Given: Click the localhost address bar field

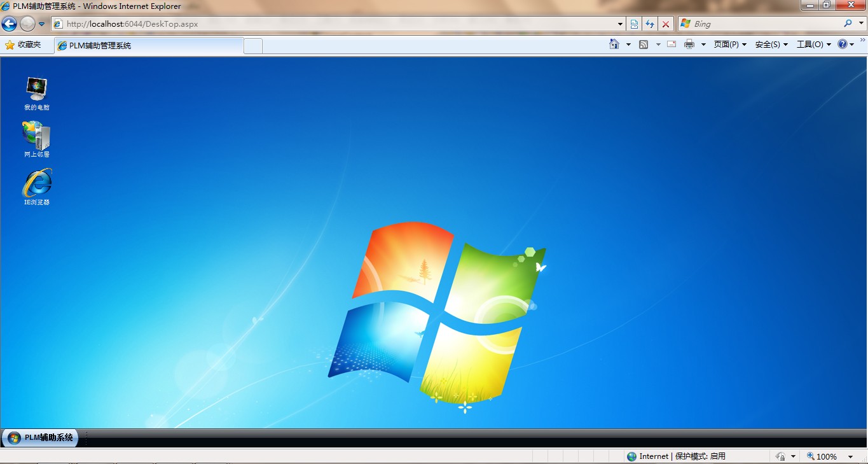Looking at the screenshot, I should point(340,24).
